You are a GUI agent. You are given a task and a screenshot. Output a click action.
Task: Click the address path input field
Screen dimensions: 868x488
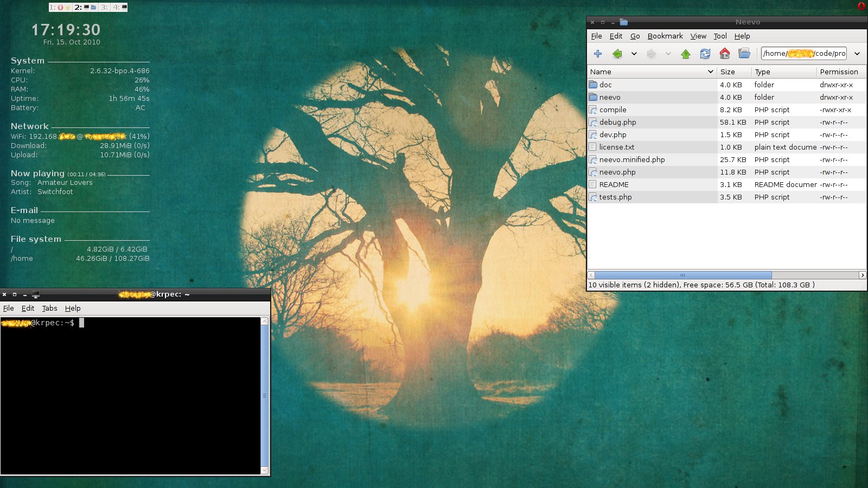coord(803,54)
